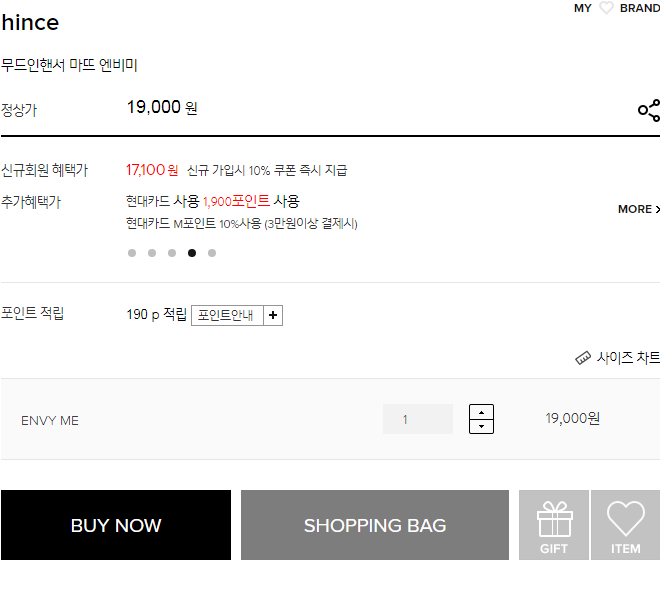
Task: Select the second benefit carousel dot
Action: pos(152,253)
